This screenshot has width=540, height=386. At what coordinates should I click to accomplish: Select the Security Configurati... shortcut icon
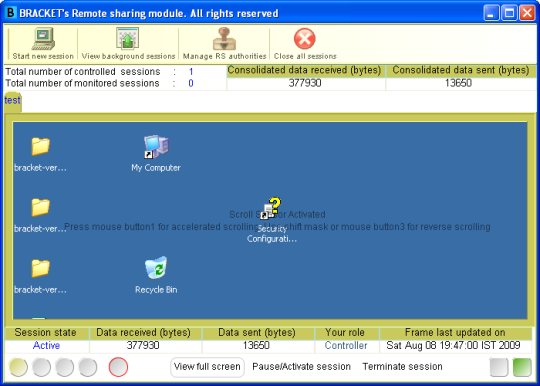[271, 209]
